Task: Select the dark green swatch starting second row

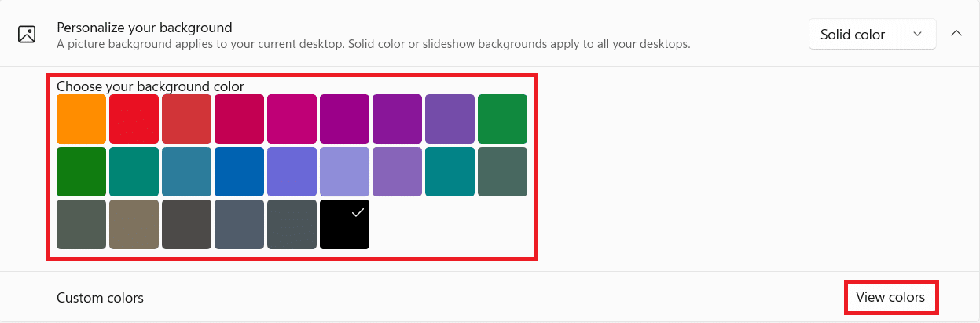Action: pos(81,171)
